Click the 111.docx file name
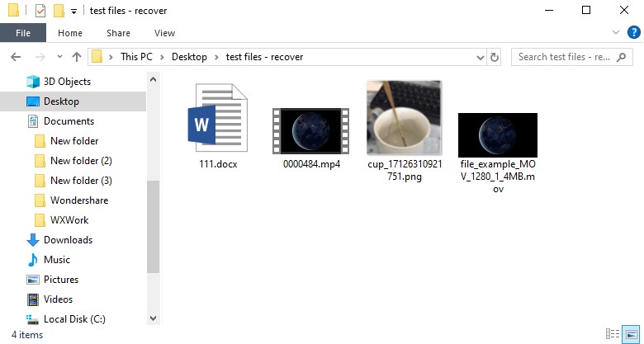Image resolution: width=644 pixels, height=344 pixels. click(x=218, y=165)
